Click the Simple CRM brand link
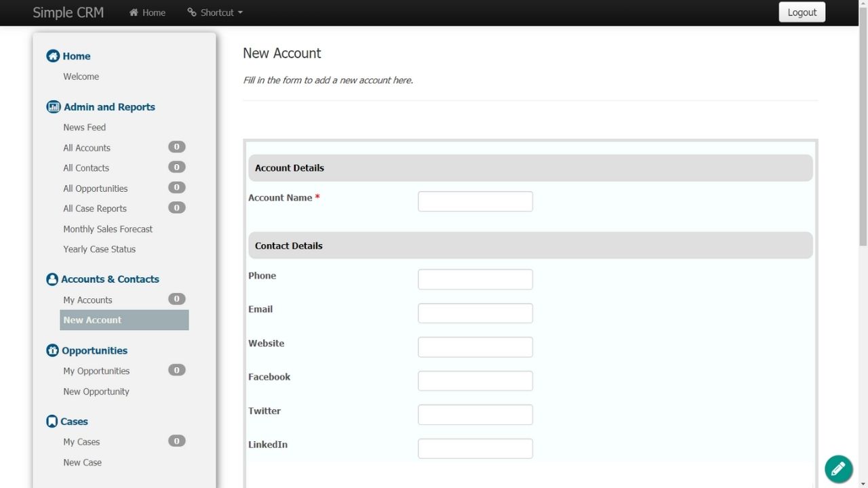Image resolution: width=868 pixels, height=488 pixels. [68, 12]
